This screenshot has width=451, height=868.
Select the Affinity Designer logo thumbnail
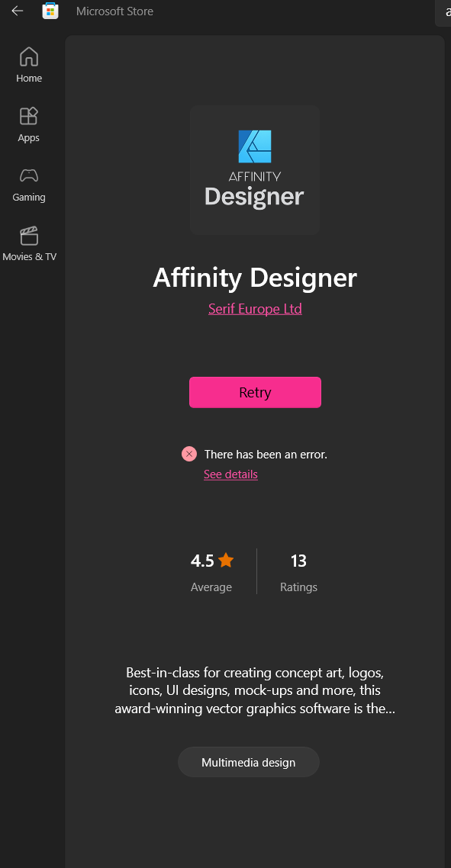(255, 170)
